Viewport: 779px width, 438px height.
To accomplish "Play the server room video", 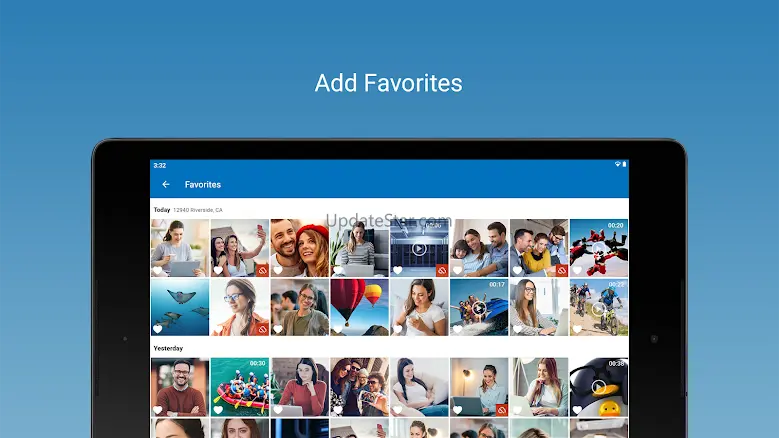I will point(419,248).
